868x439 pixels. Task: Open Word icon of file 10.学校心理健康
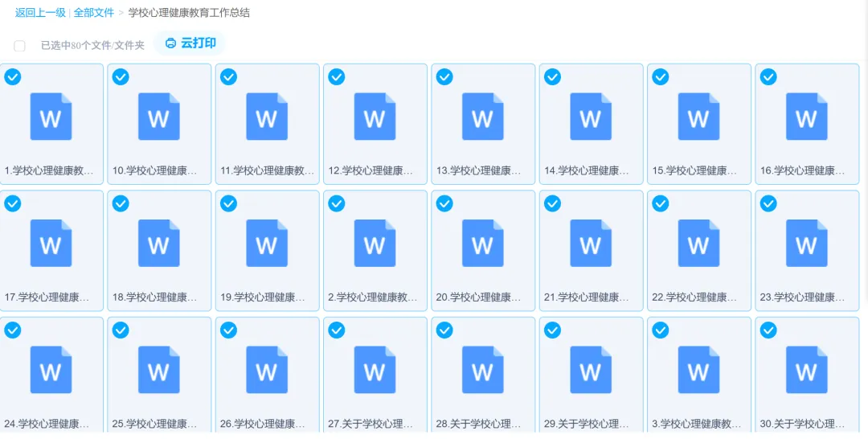[159, 117]
